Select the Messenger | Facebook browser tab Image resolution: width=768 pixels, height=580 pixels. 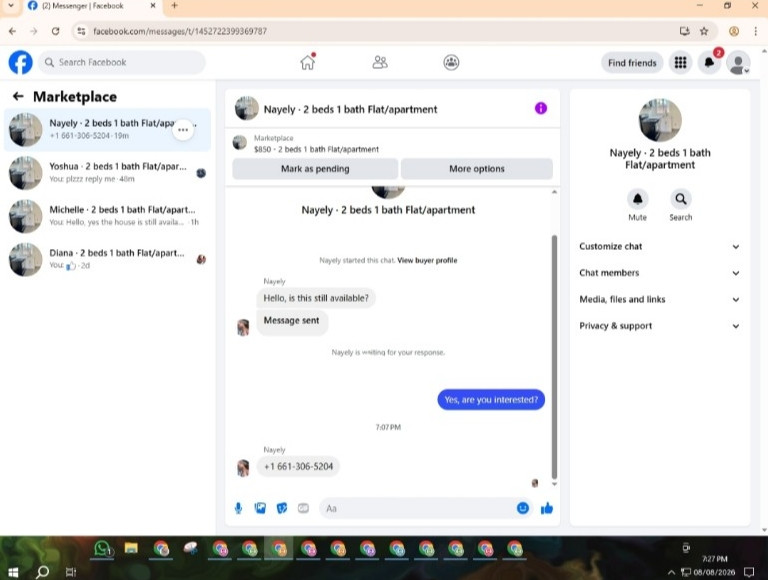[91, 6]
